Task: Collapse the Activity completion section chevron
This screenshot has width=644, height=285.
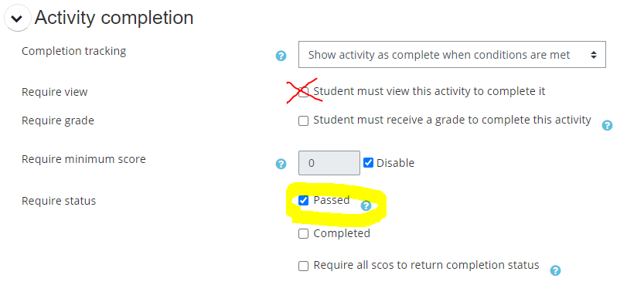Action: [x=17, y=19]
